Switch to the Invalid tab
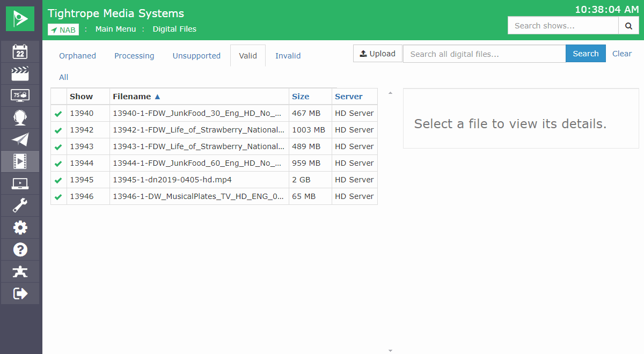 click(x=288, y=56)
